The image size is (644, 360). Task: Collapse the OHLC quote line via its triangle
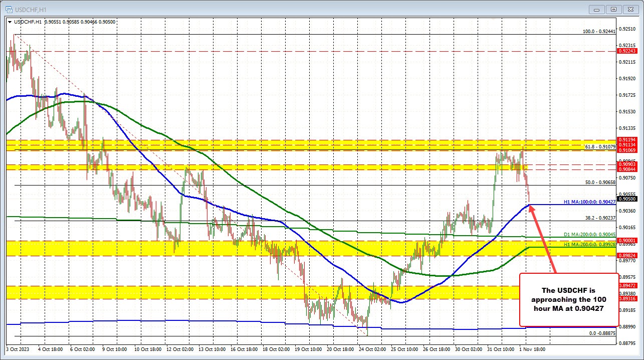(x=10, y=22)
